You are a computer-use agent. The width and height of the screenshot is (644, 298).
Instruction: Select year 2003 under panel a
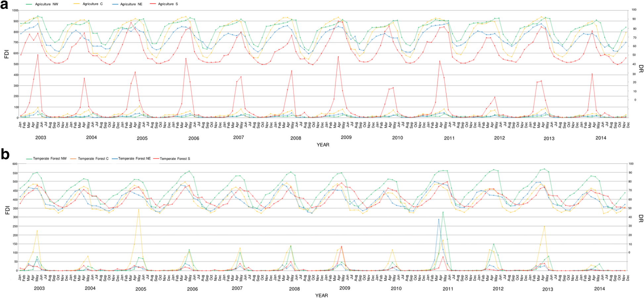click(x=41, y=137)
